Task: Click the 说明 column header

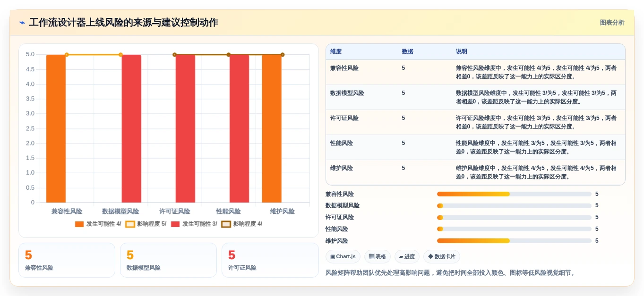Action: pyautogui.click(x=462, y=51)
